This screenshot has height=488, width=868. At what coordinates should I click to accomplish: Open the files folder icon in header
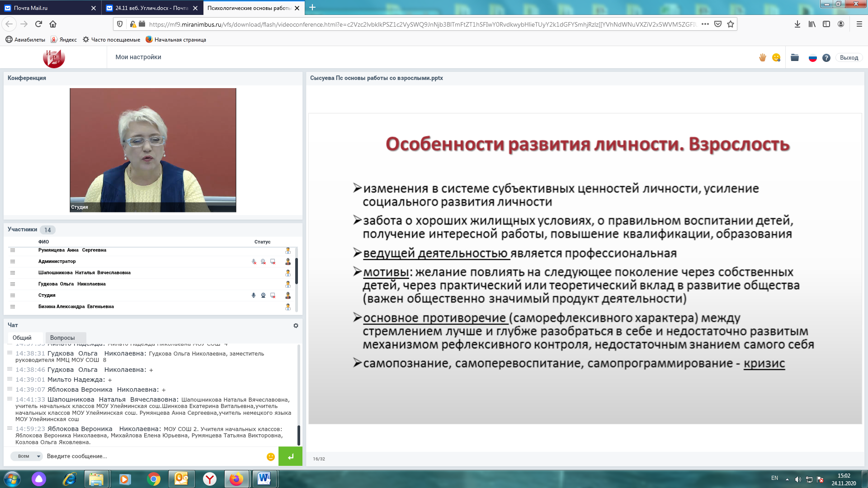[795, 57]
